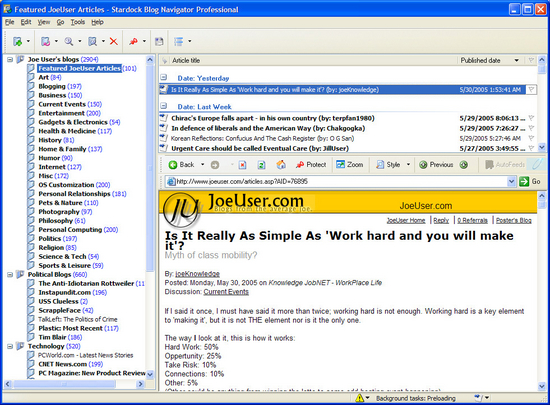550x405 pixels.
Task: Click the Reply link
Action: click(441, 220)
